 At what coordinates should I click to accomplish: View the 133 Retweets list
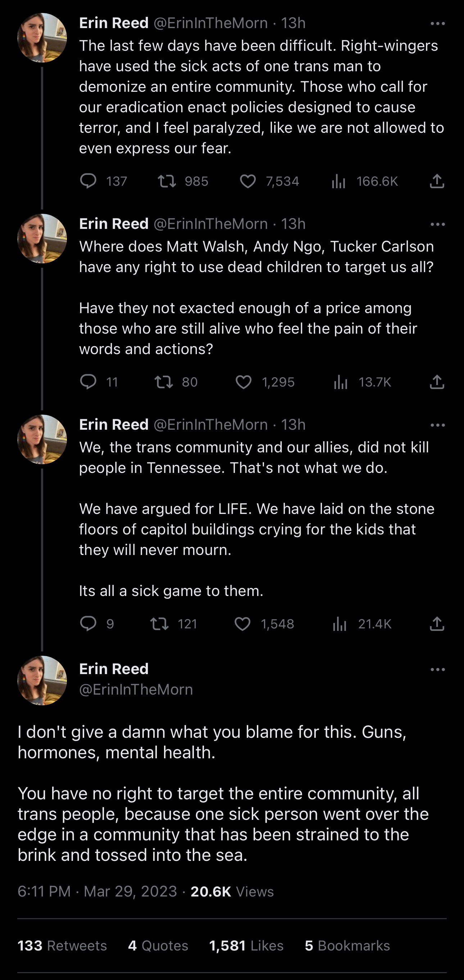pyautogui.click(x=62, y=946)
